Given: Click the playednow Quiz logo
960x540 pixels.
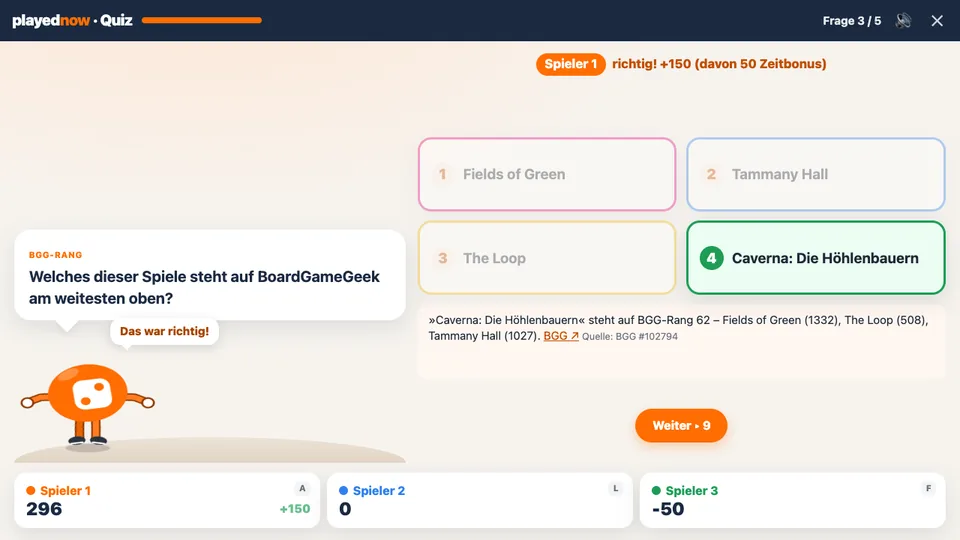Looking at the screenshot, I should click(72, 20).
